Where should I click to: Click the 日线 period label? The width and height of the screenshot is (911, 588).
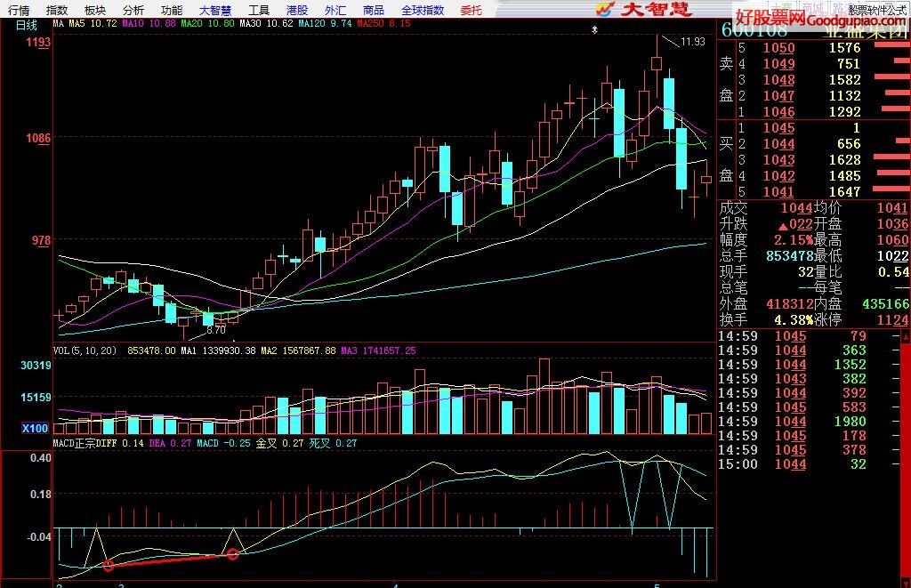(26, 25)
